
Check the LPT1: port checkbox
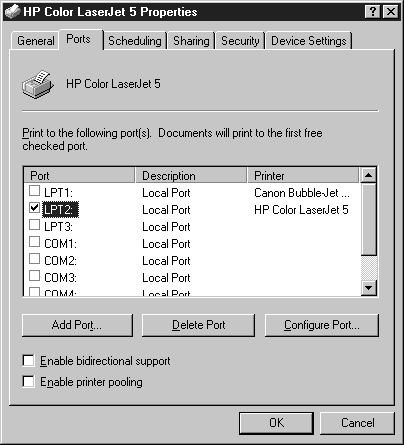34,191
